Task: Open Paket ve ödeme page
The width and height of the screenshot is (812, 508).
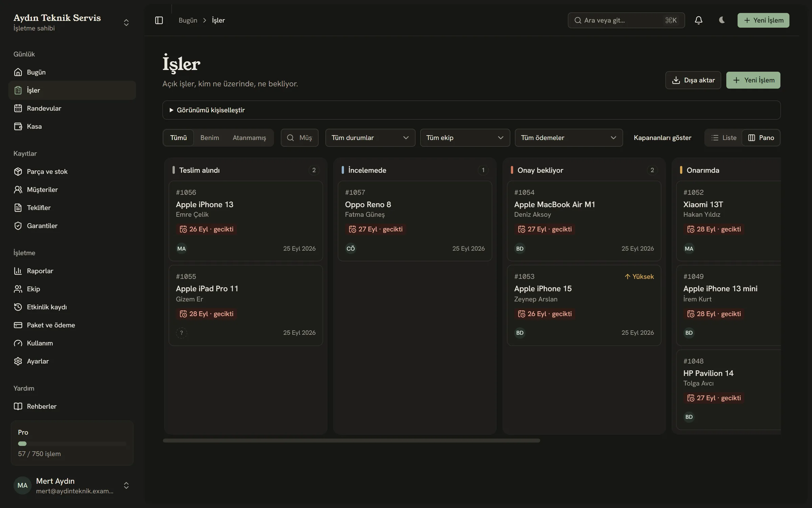Action: coord(72,325)
